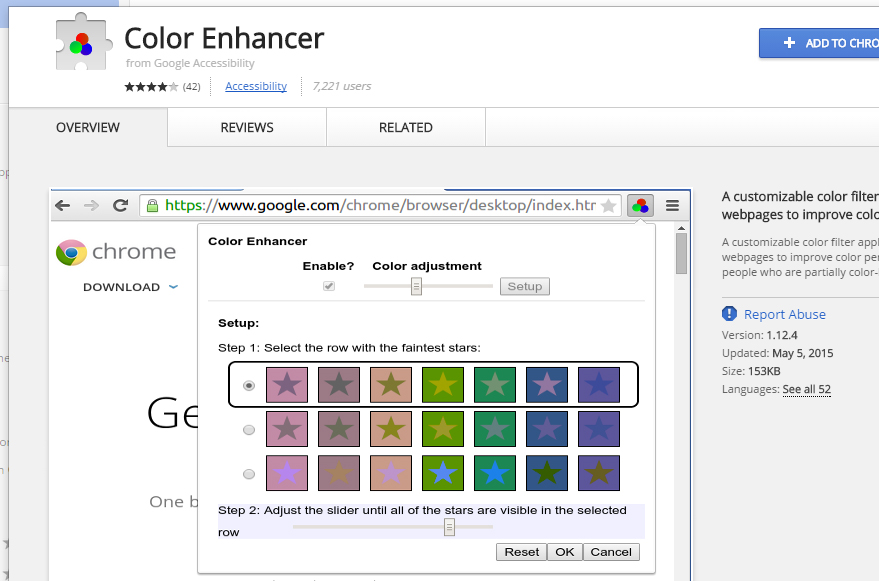The height and width of the screenshot is (581, 879).
Task: Click the OK button
Action: click(565, 552)
